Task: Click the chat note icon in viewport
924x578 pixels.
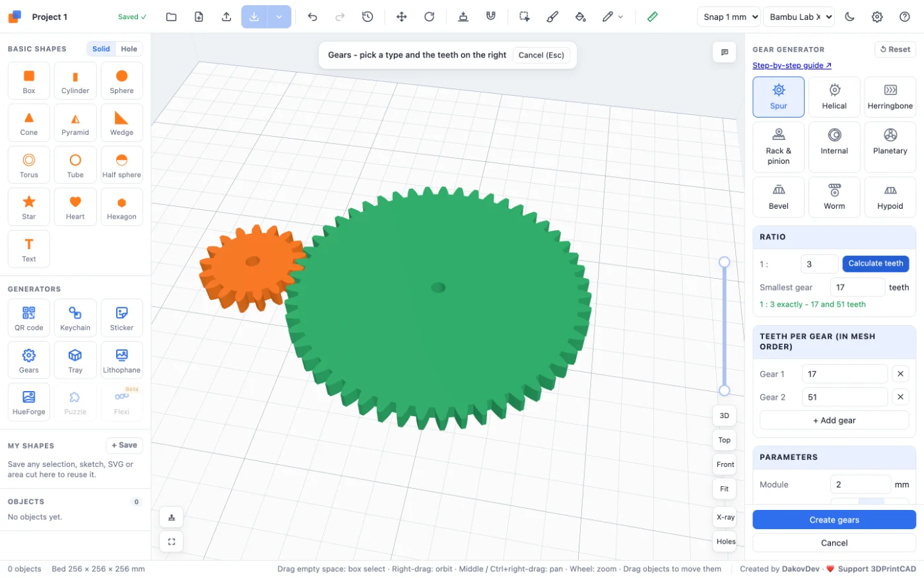Action: 725,52
